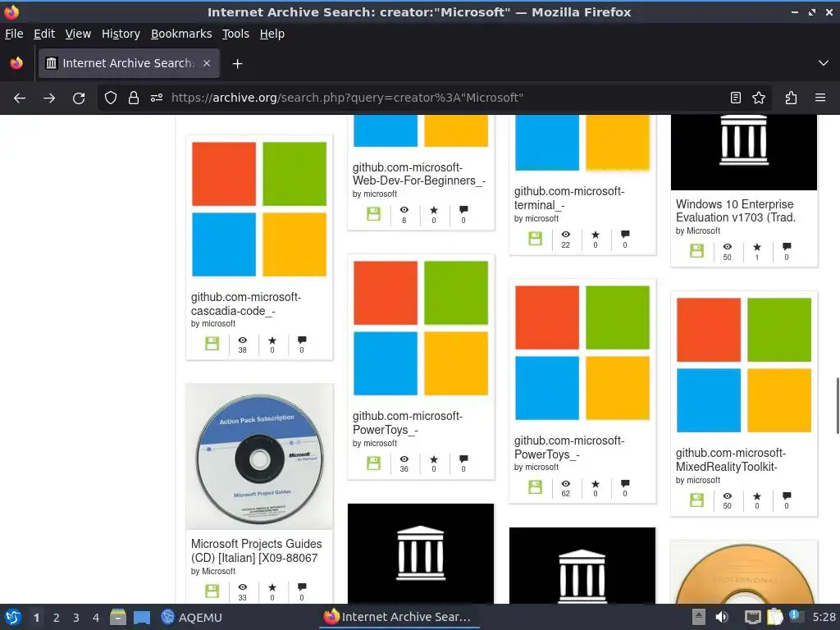
Task: Open the Firefox extensions puzzle icon
Action: (791, 98)
